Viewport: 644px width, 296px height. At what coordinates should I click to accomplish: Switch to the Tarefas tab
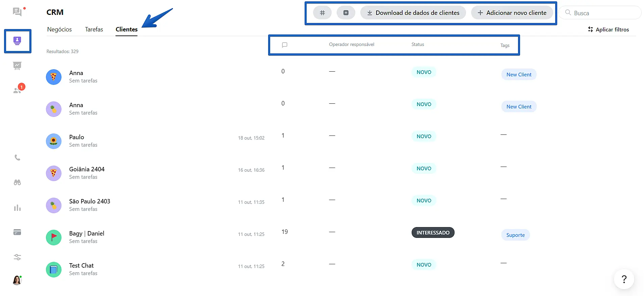(94, 29)
